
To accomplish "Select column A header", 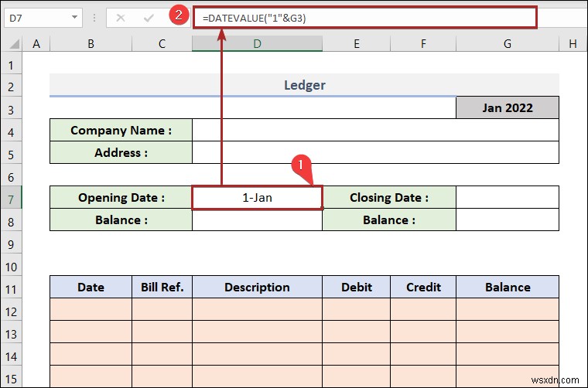I will coord(36,44).
